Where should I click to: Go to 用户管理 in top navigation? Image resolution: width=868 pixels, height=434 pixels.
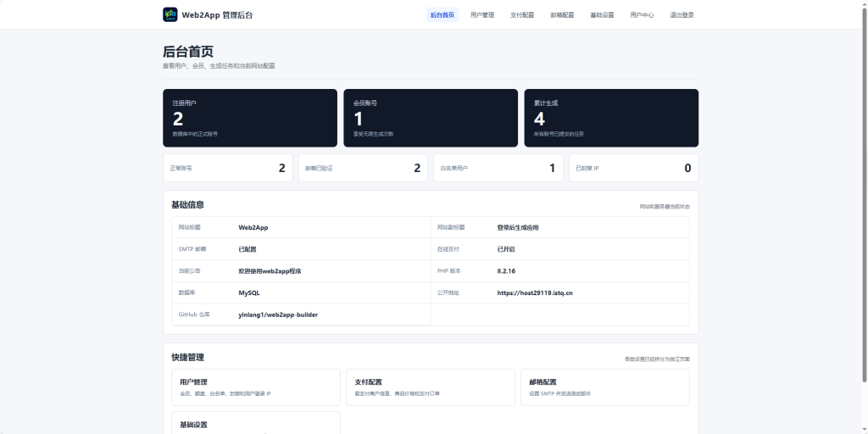click(x=482, y=15)
